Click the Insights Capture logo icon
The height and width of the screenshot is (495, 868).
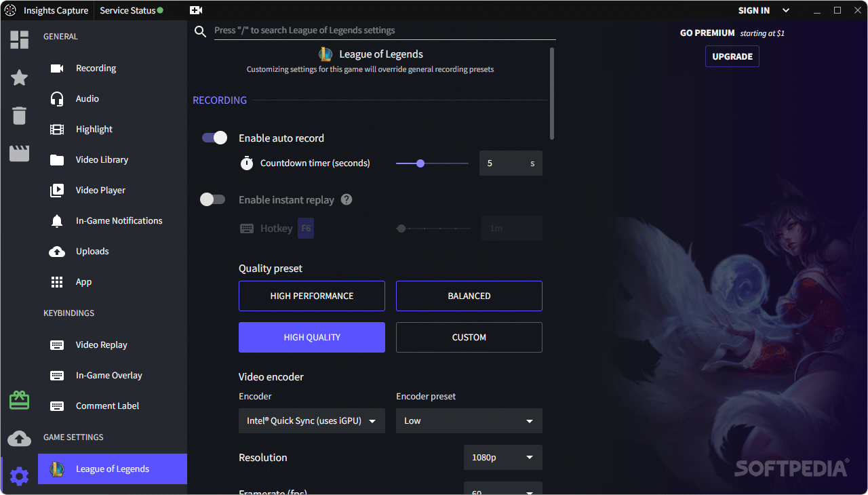[10, 10]
